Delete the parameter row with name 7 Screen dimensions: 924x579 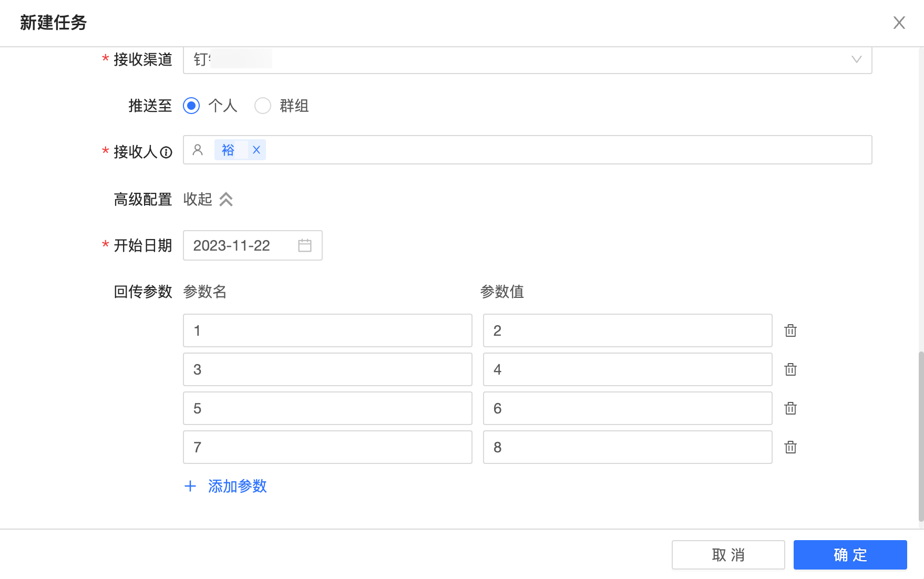[x=790, y=447]
